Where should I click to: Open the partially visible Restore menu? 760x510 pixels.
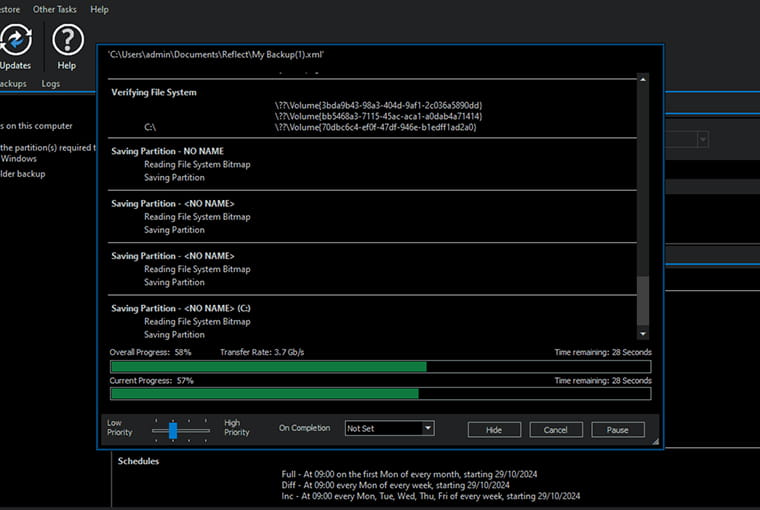[10, 9]
